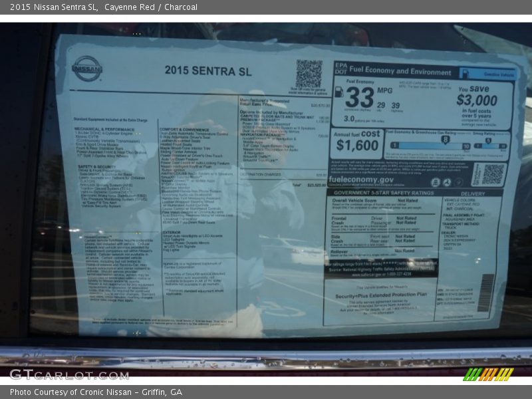The image size is (532, 399).
Task: Click the Mechanical & Performance heading
Action: click(104, 129)
